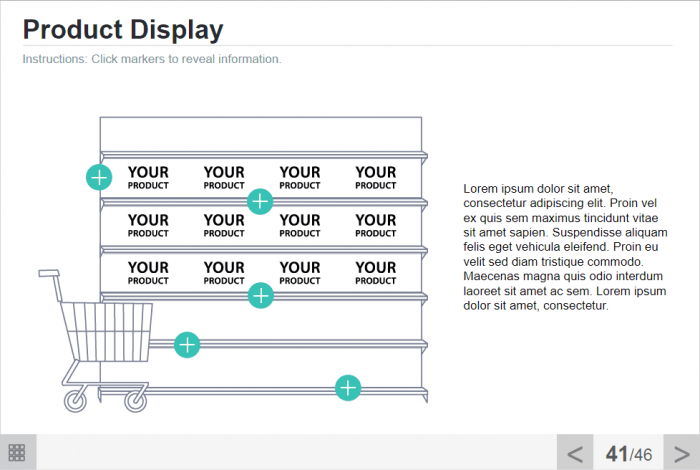Select first YOUR PRODUCT label in middle row

pos(148,225)
